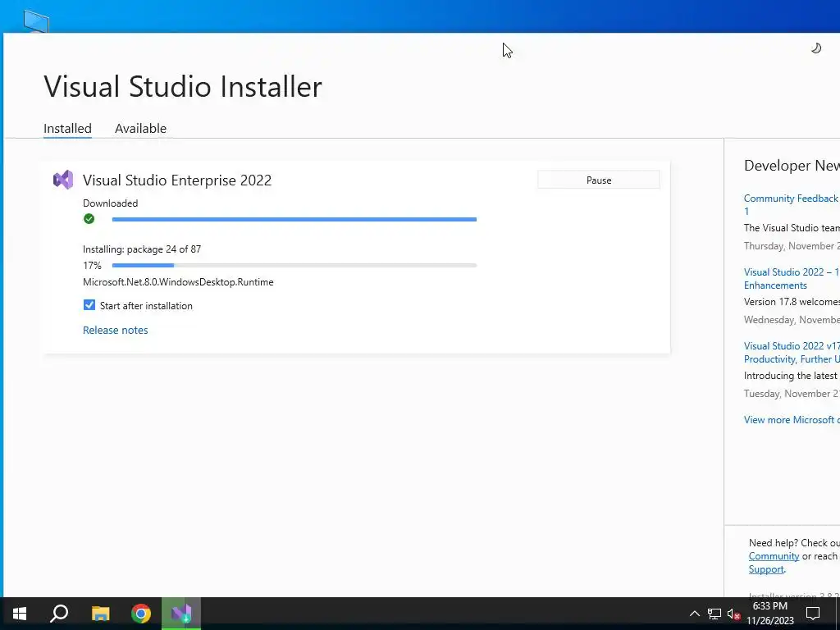Switch to the Available tab
Image resolution: width=840 pixels, height=630 pixels.
coord(140,129)
